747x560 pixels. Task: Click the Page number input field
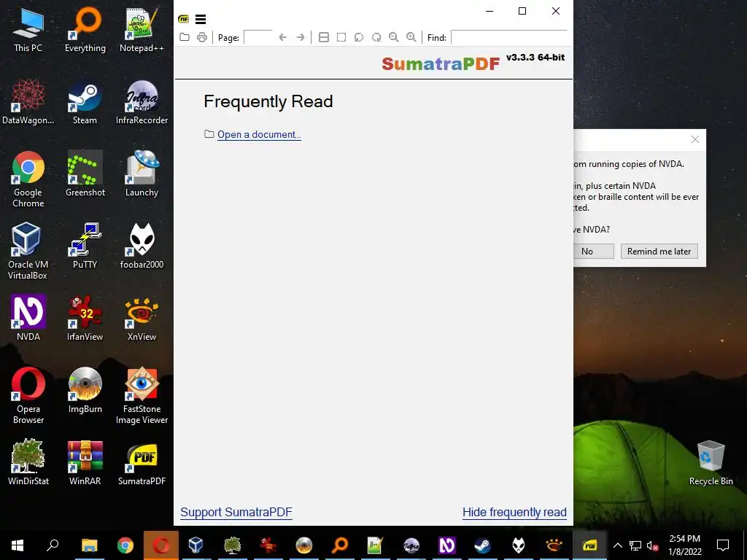point(258,37)
